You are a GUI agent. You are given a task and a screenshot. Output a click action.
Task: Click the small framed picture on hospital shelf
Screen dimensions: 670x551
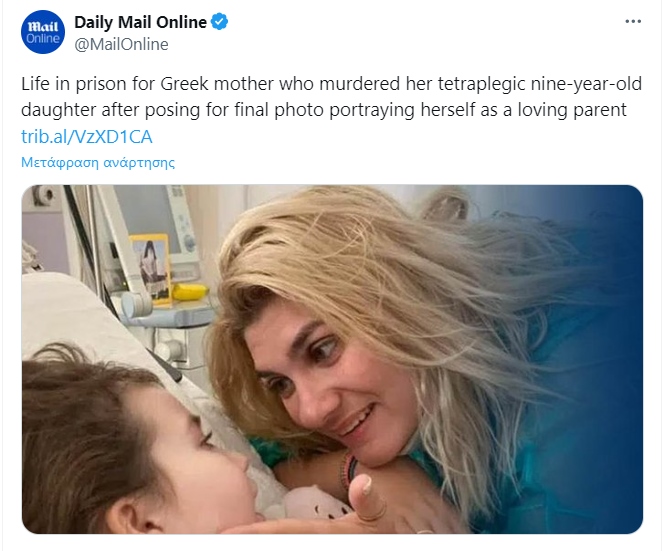pos(151,264)
